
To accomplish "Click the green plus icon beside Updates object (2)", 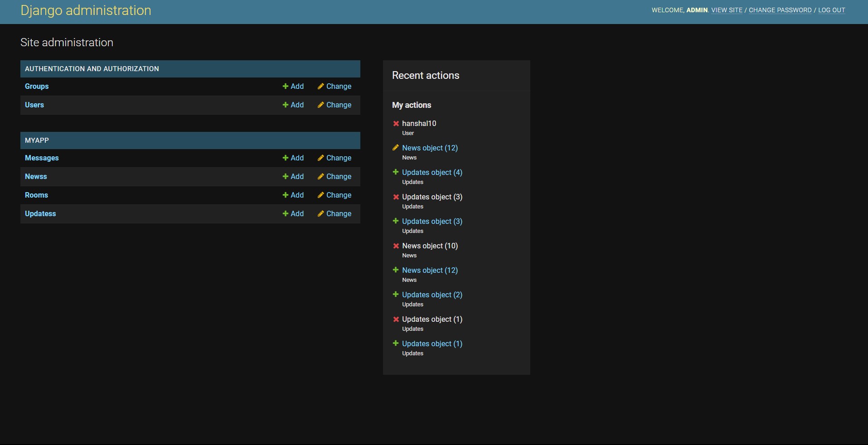I will tap(396, 295).
